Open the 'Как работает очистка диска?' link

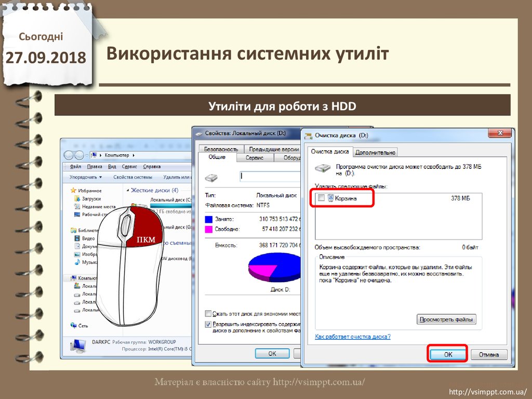click(353, 337)
